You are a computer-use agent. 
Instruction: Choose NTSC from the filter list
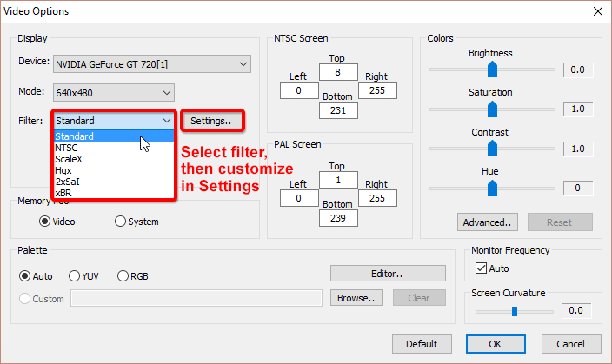pyautogui.click(x=67, y=148)
